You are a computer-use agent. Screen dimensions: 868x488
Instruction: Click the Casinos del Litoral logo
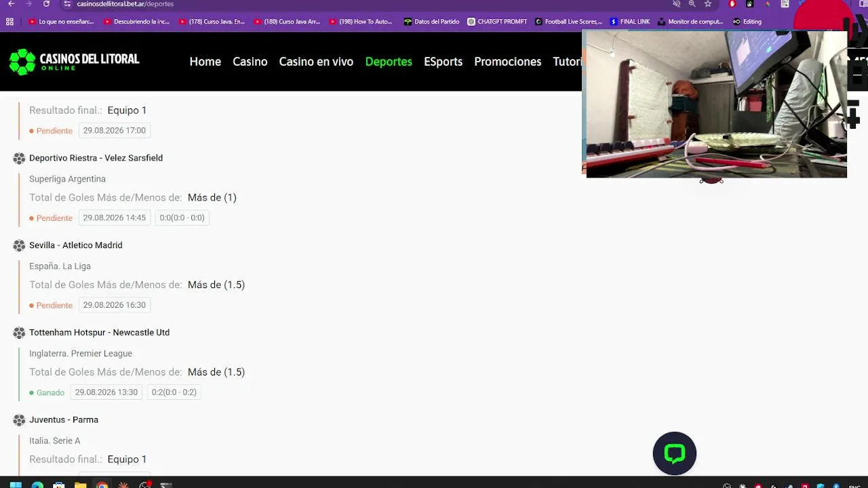74,62
